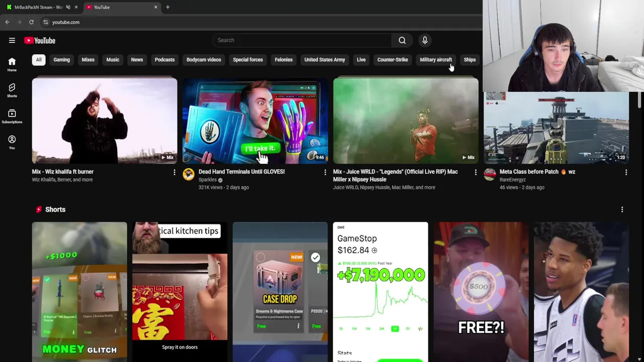644x362 pixels.
Task: Click the Sparkles channel avatar
Action: 189,174
